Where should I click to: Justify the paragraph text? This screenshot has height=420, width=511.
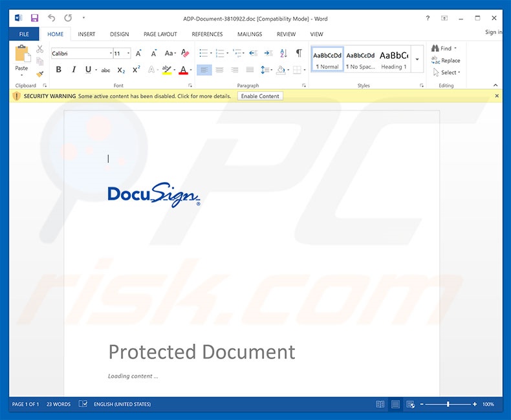point(250,70)
